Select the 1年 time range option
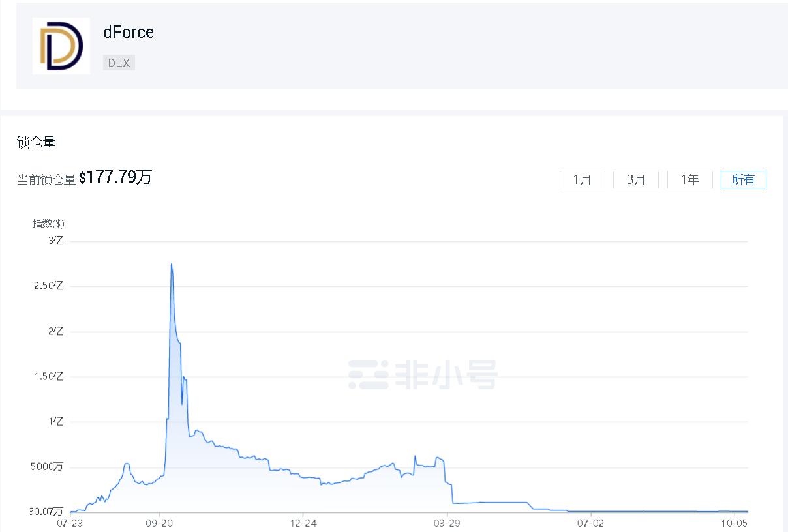Screen dimensions: 788x532 click(x=689, y=179)
